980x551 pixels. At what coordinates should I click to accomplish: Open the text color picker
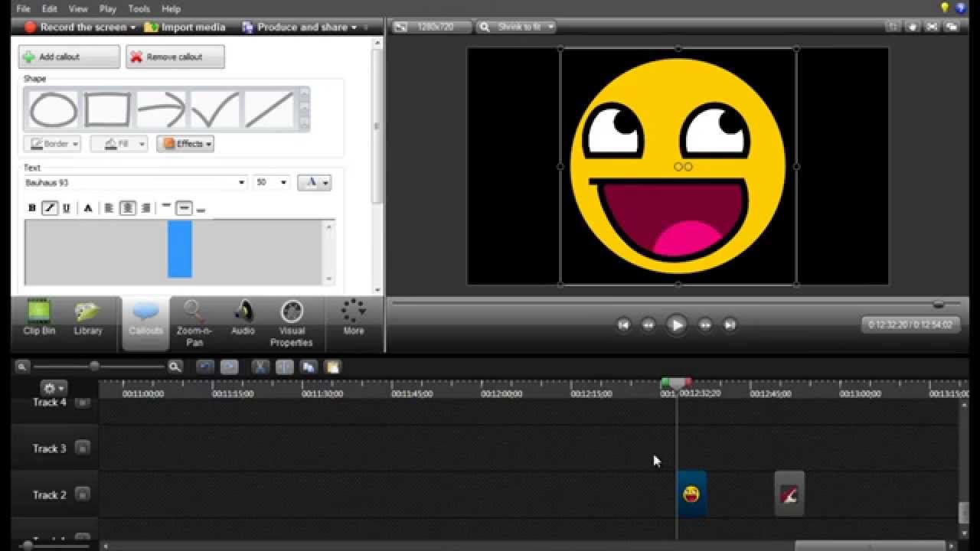click(314, 182)
